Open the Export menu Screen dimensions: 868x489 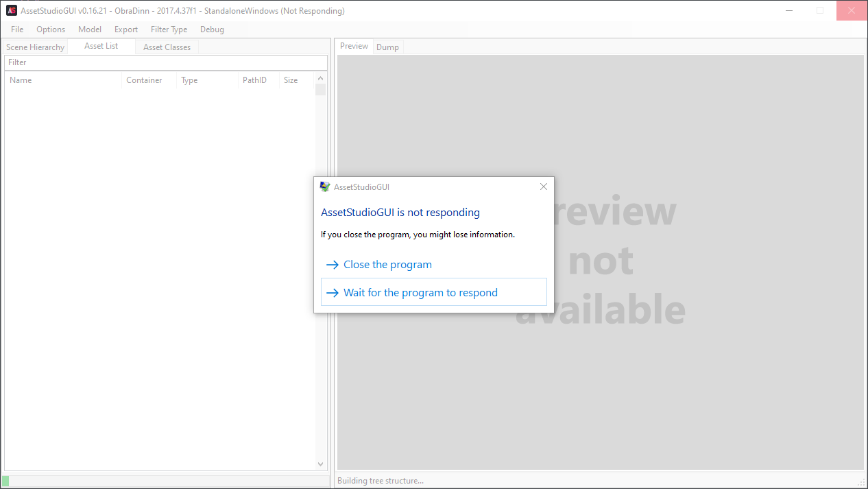(126, 29)
